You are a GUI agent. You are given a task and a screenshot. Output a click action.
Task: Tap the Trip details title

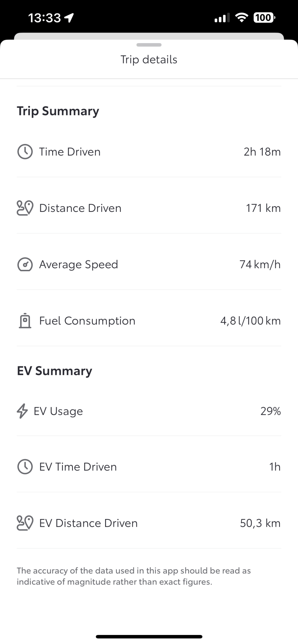point(149,60)
